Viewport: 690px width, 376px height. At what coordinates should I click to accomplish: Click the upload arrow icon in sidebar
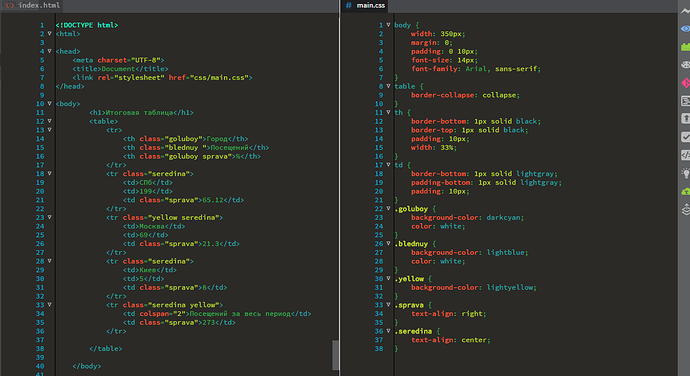pos(686,118)
